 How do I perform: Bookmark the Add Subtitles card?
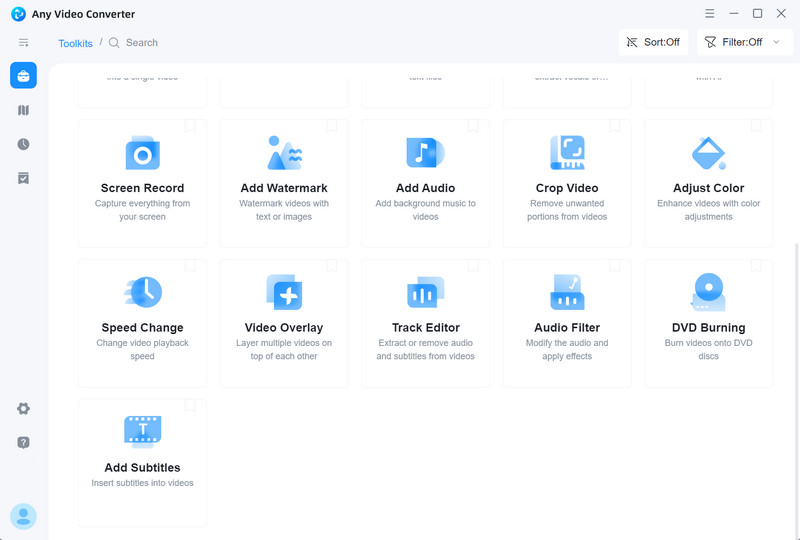tap(190, 405)
